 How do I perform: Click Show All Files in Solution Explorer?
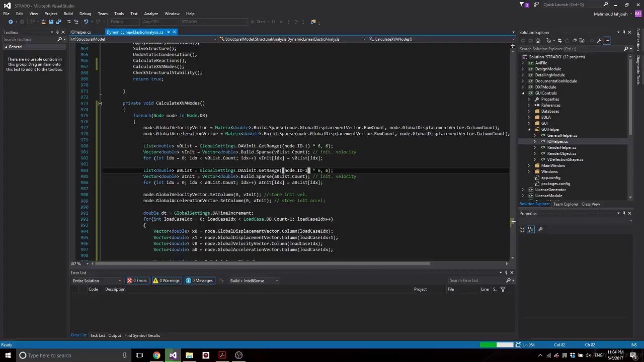(x=582, y=41)
